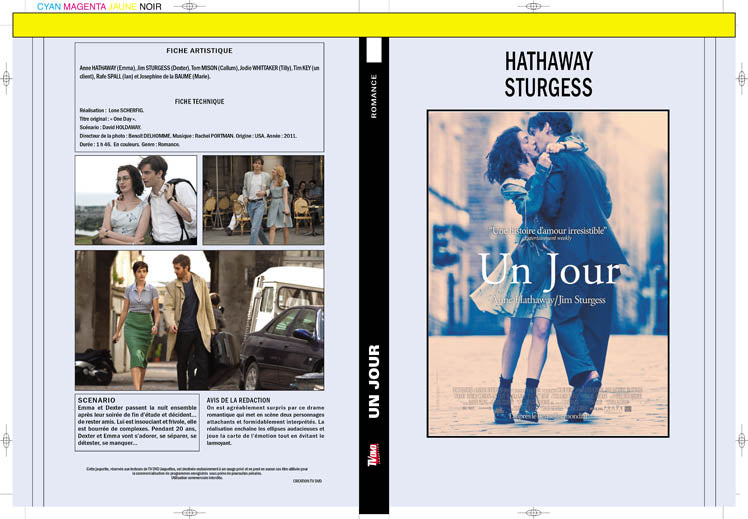Click the café terrace walking photo
The image size is (748, 519).
pos(263,200)
